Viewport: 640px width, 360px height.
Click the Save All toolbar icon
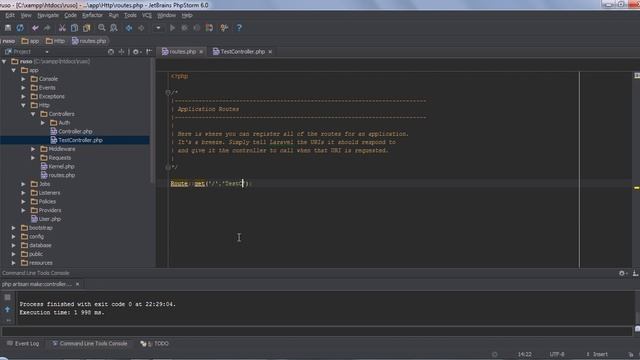pyautogui.click(x=8, y=28)
